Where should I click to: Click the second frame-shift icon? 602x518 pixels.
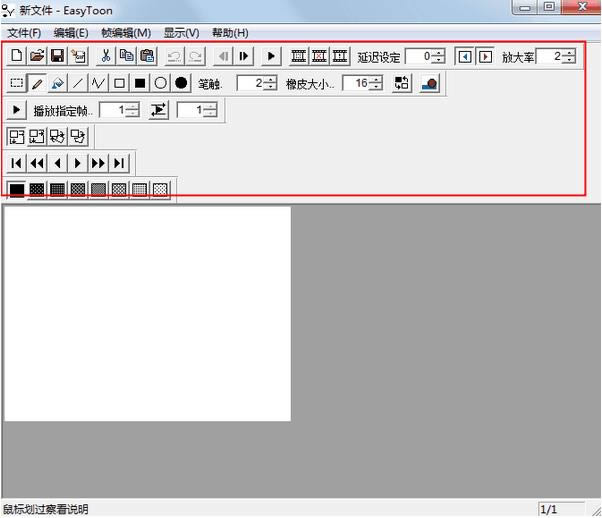(x=37, y=137)
